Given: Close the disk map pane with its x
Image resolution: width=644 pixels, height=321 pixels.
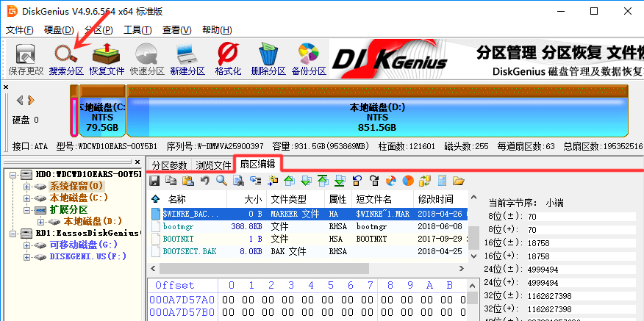Looking at the screenshot, I should pos(6,87).
